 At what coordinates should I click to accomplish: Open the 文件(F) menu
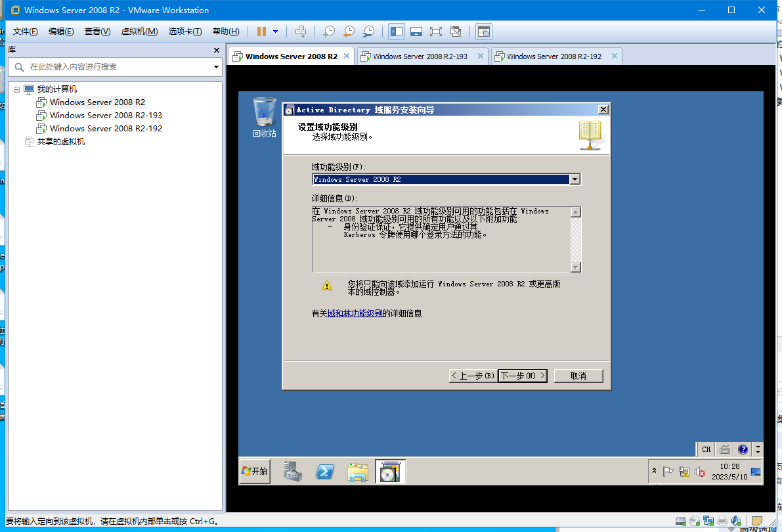pos(25,32)
